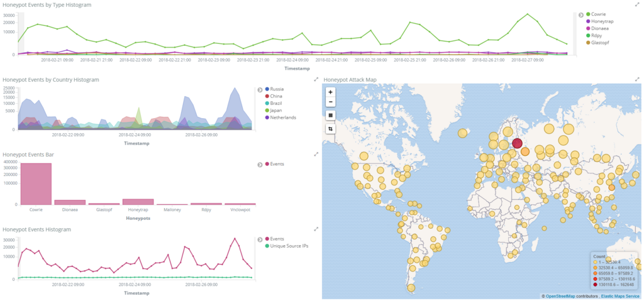Click the Honeypot Attack Map title

(350, 80)
